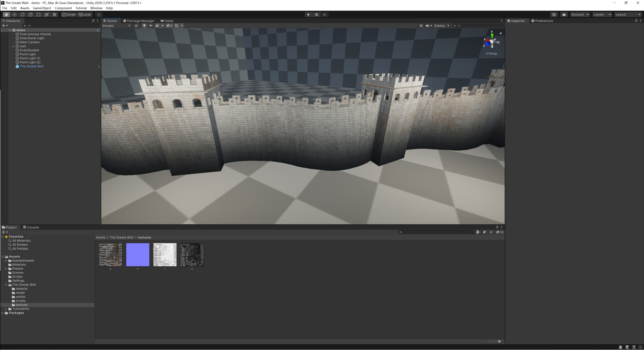Open the custom editor tools button
The width and height of the screenshot is (644, 350).
(55, 15)
